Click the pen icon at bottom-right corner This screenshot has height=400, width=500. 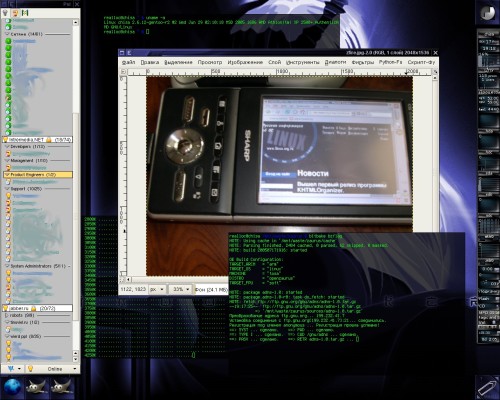[x=487, y=387]
